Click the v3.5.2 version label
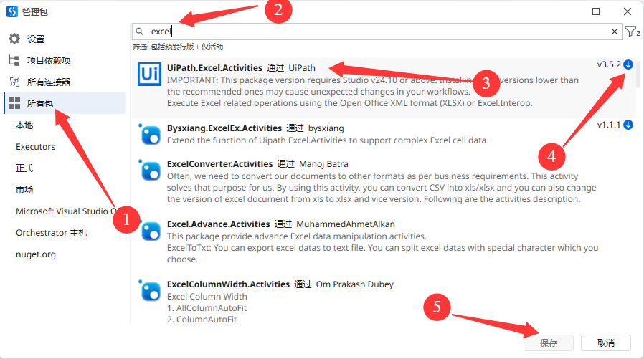This screenshot has width=644, height=359. pyautogui.click(x=609, y=64)
